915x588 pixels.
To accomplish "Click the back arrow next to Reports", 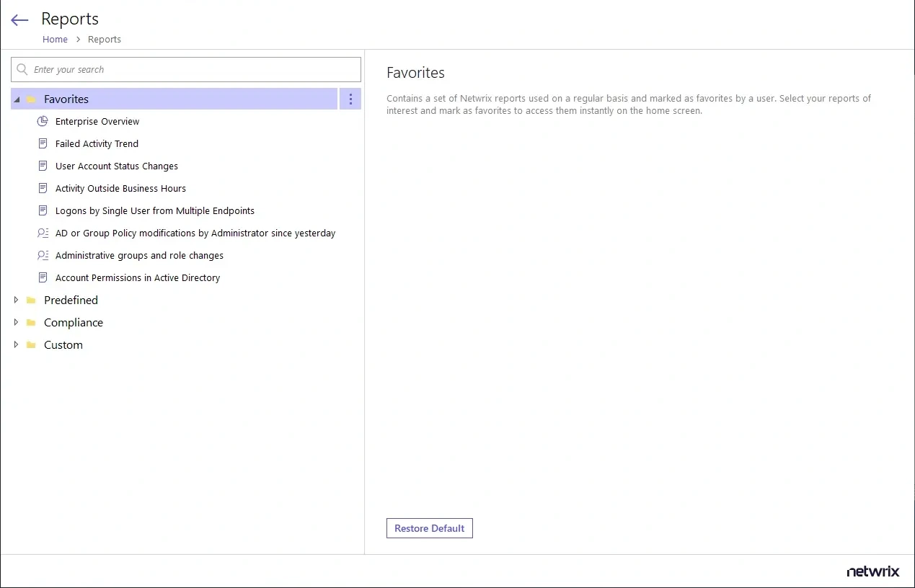I will tap(19, 20).
